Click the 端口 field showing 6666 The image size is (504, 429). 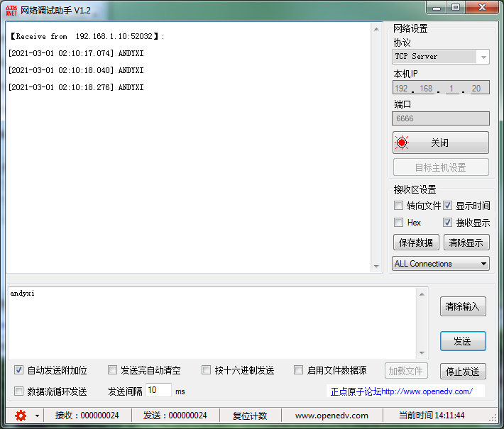pos(441,118)
